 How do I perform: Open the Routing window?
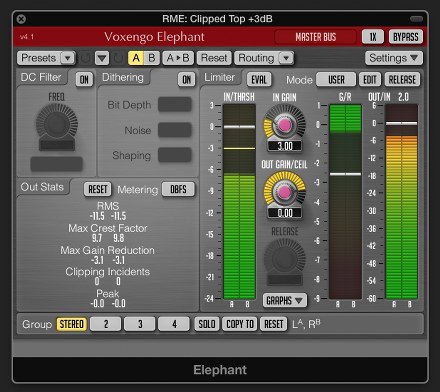(256, 58)
